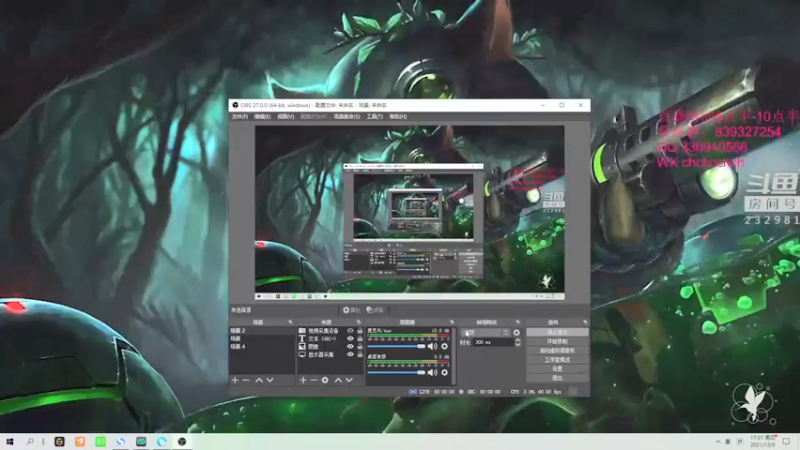Move scene up arrow
The width and height of the screenshot is (800, 450).
pos(259,380)
